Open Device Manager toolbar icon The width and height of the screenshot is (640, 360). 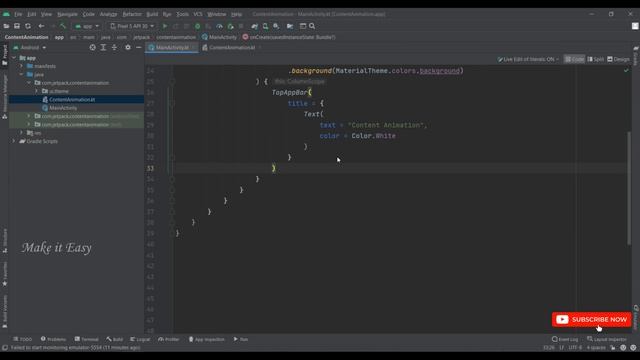[265, 26]
